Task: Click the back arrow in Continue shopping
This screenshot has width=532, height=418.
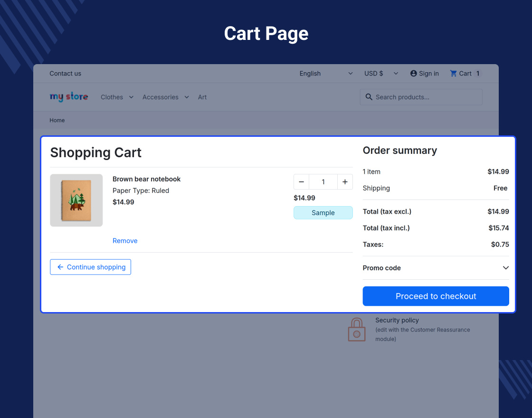Action: pyautogui.click(x=60, y=267)
